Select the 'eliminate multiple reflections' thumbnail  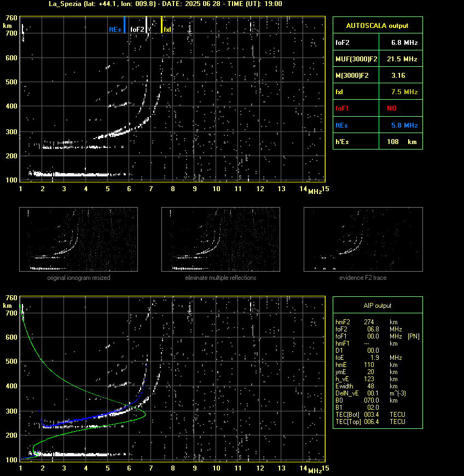coord(221,239)
